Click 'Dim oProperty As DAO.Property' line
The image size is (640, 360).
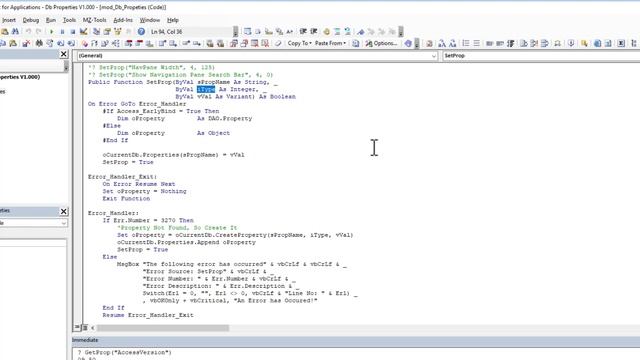pos(184,118)
